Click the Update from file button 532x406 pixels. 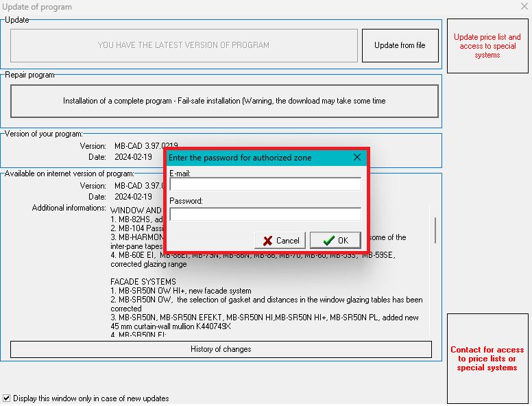400,45
